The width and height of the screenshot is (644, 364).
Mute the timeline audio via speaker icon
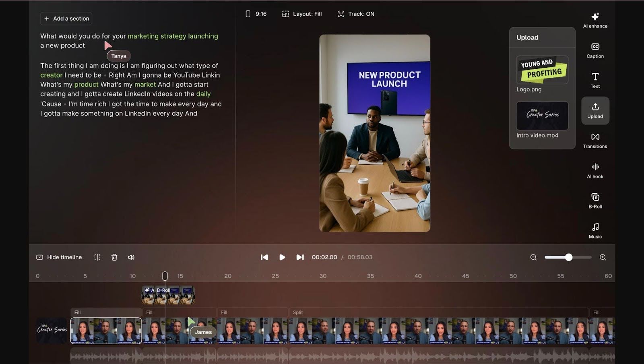click(x=131, y=257)
